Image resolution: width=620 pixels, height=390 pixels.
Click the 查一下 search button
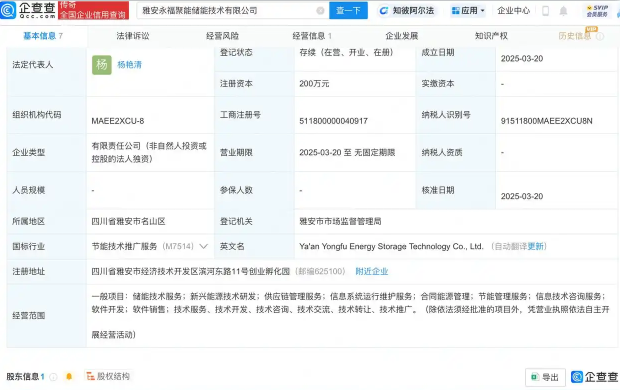coord(348,11)
